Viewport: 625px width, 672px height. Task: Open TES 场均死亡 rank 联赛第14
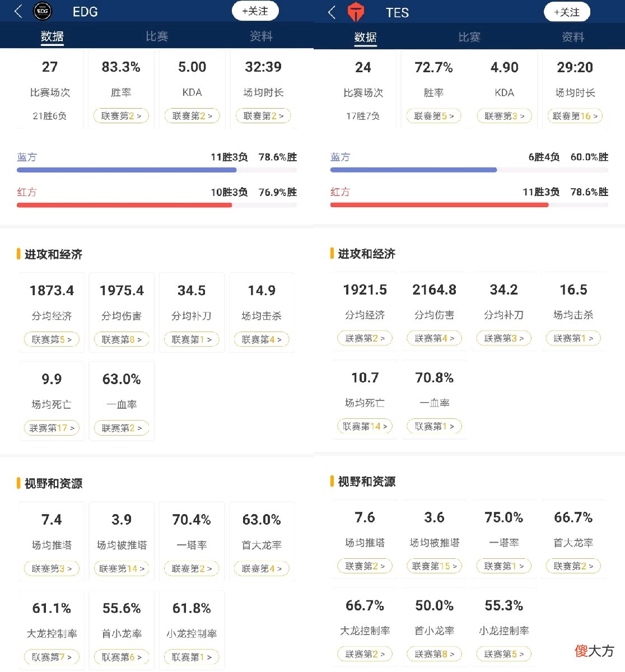(365, 426)
